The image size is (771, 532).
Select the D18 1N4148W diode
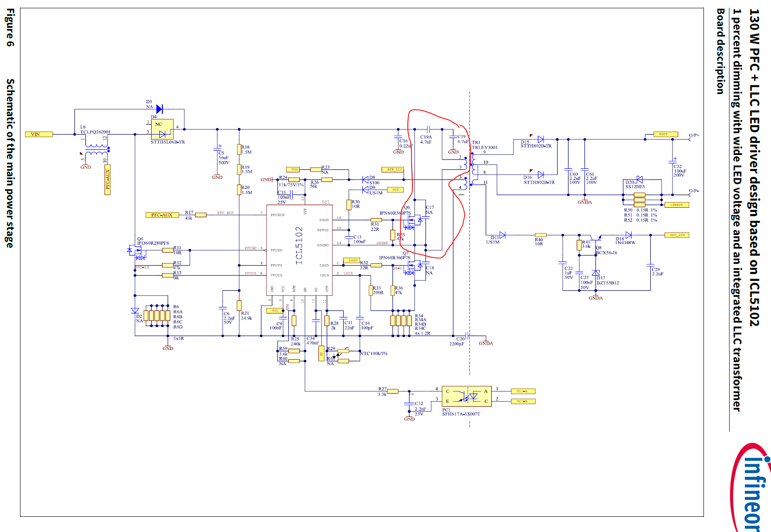click(629, 235)
